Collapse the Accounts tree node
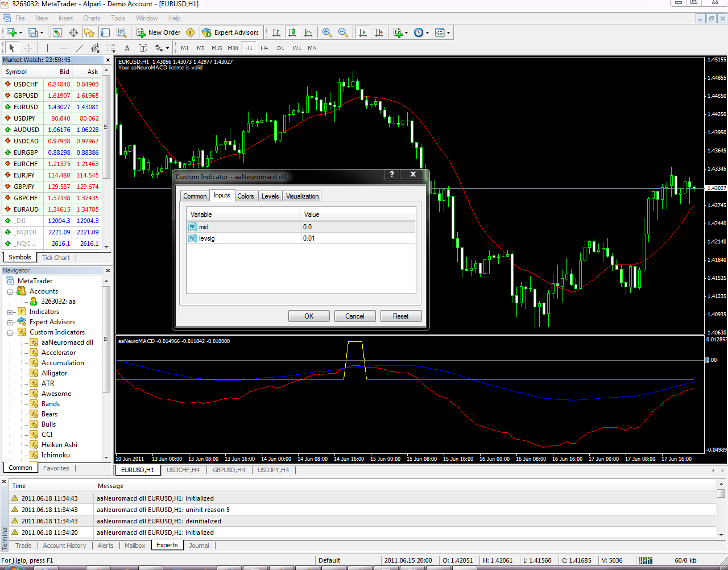The height and width of the screenshot is (570, 728). click(x=10, y=291)
